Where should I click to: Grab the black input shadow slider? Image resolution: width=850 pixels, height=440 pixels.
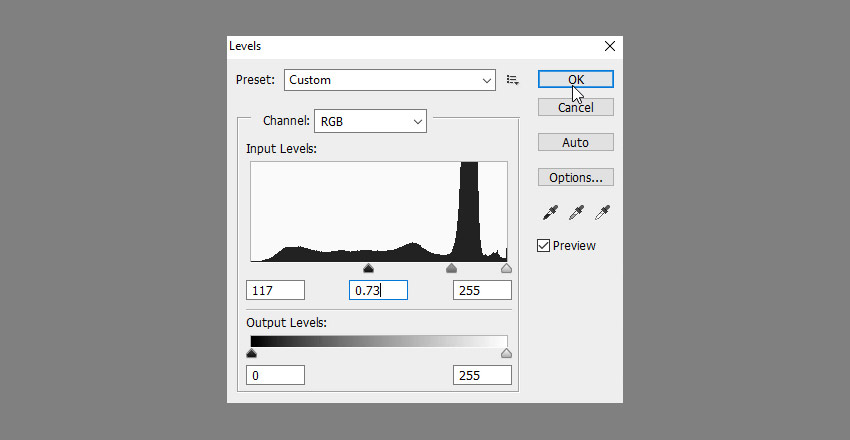[369, 268]
